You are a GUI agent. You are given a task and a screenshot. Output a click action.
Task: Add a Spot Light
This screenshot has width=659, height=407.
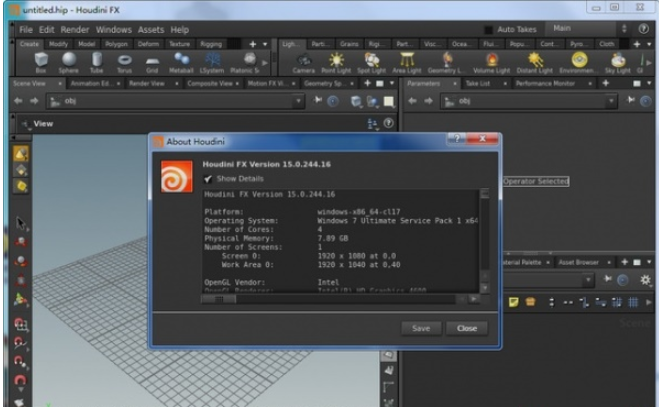pos(372,63)
